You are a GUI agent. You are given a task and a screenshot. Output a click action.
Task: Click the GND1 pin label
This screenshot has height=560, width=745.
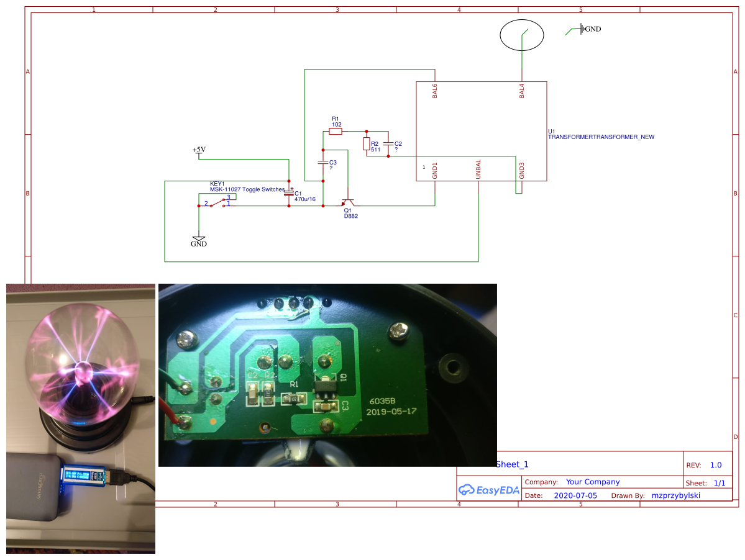435,171
